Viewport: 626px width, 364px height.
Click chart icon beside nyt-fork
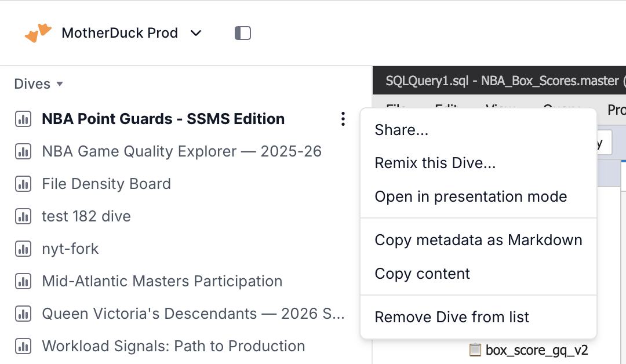23,249
